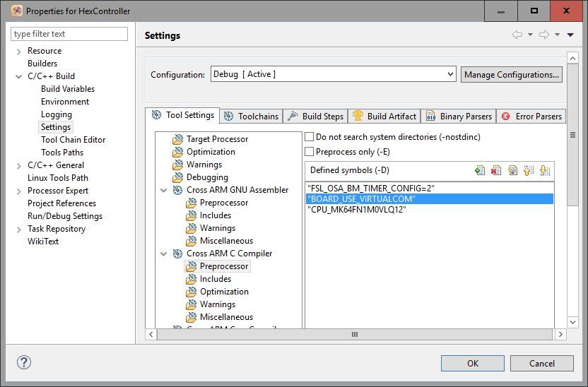This screenshot has width=588, height=387.
Task: Click the Back navigation arrow icon
Action: click(517, 35)
